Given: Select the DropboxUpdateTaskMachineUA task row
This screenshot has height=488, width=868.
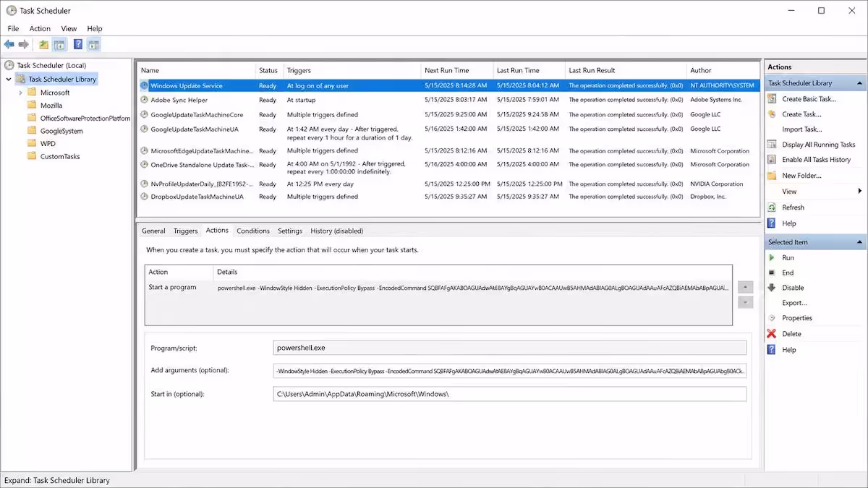Looking at the screenshot, I should [x=448, y=197].
